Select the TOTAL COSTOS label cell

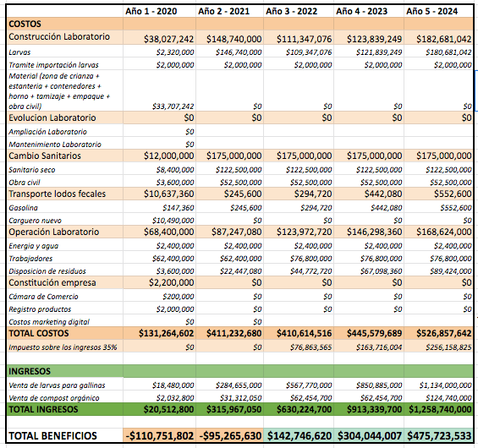pyautogui.click(x=64, y=333)
